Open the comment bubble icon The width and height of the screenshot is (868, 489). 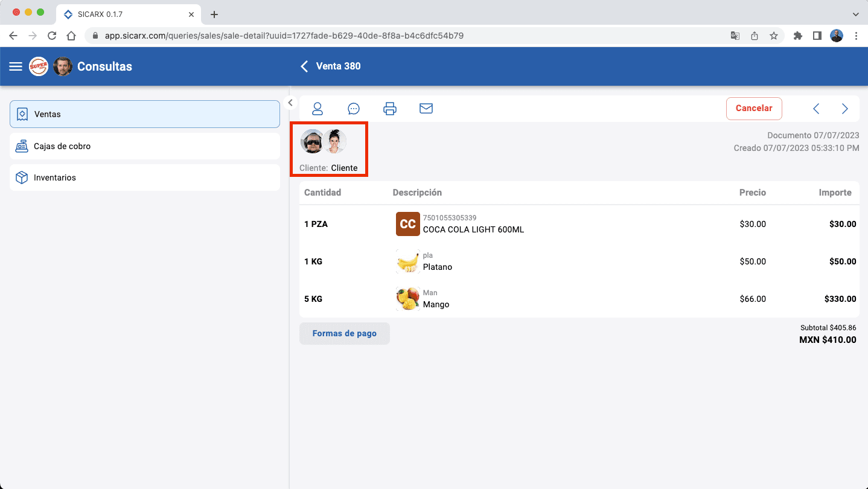(x=354, y=109)
